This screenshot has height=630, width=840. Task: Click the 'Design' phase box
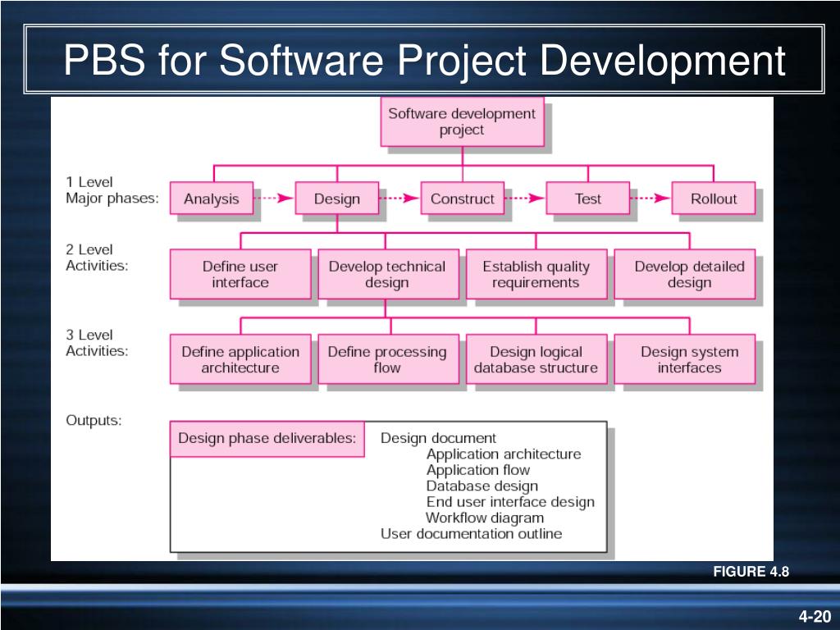[337, 199]
